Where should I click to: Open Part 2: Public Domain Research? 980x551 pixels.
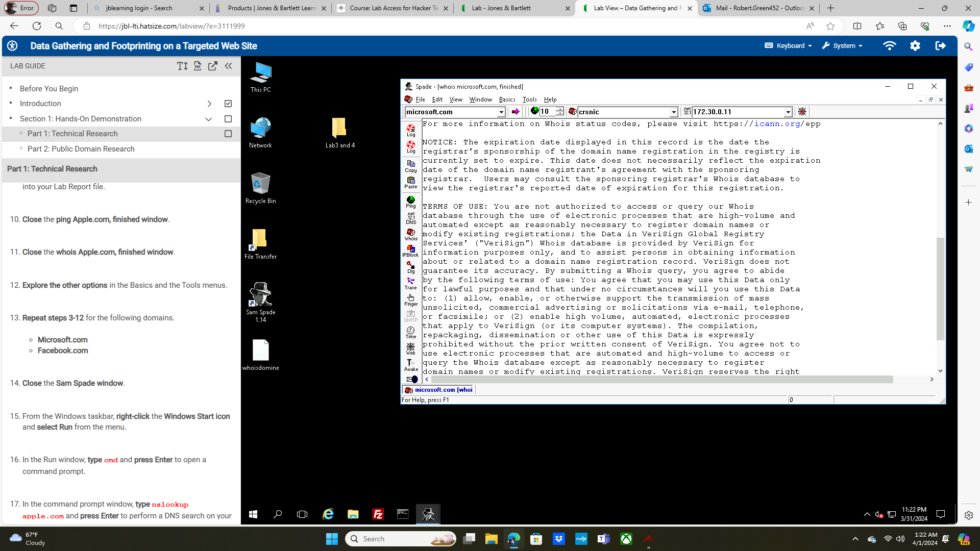[x=81, y=149]
